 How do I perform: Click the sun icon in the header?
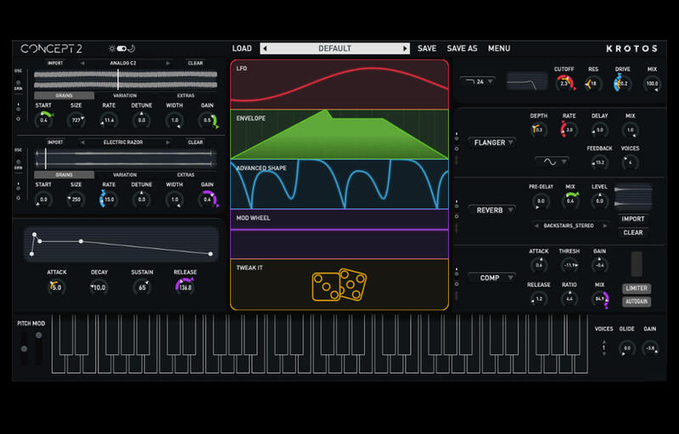click(112, 49)
